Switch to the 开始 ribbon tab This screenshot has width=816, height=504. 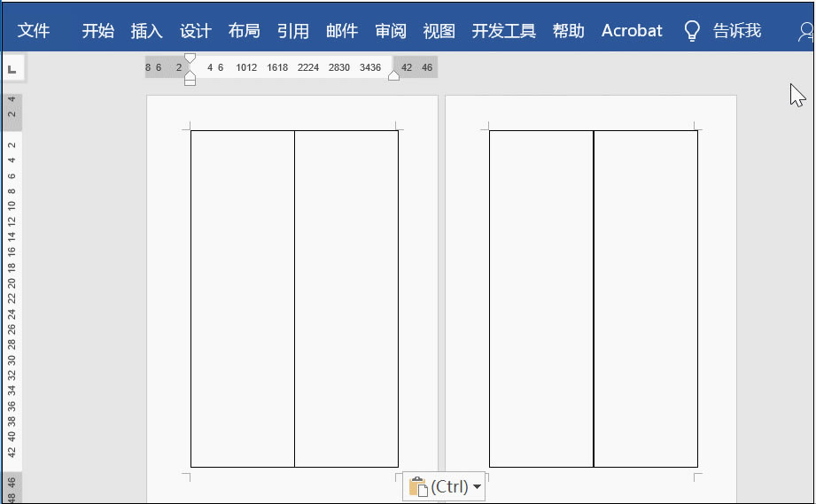(x=97, y=31)
